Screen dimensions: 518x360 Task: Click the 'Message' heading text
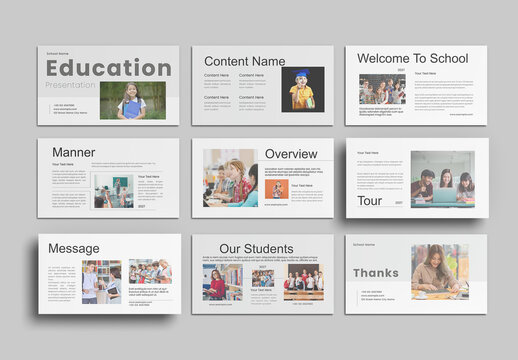click(x=74, y=249)
